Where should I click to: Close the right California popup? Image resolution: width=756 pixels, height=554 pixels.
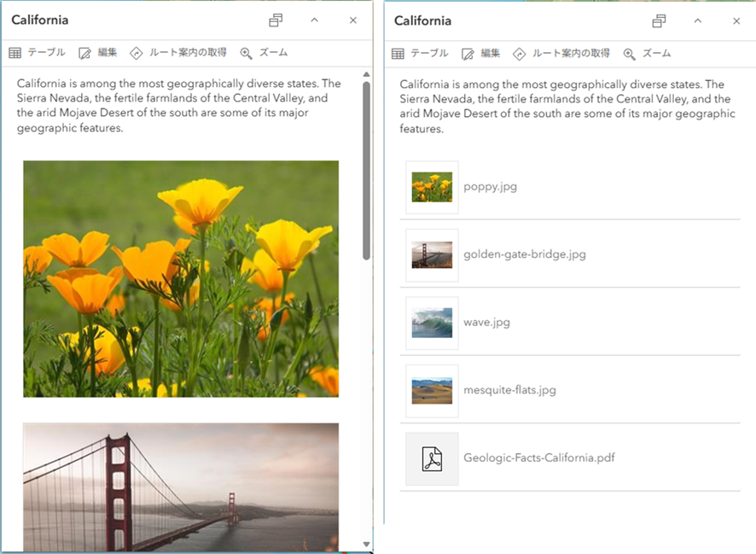[736, 21]
